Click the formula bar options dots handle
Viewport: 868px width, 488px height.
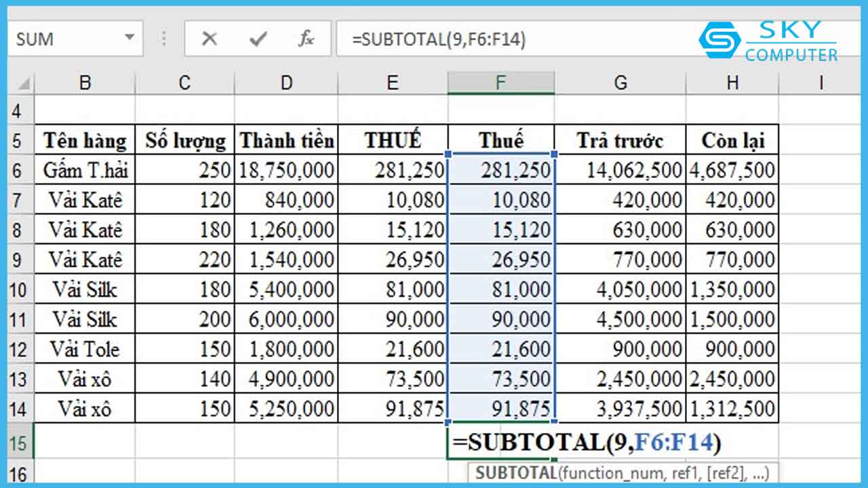pos(163,39)
